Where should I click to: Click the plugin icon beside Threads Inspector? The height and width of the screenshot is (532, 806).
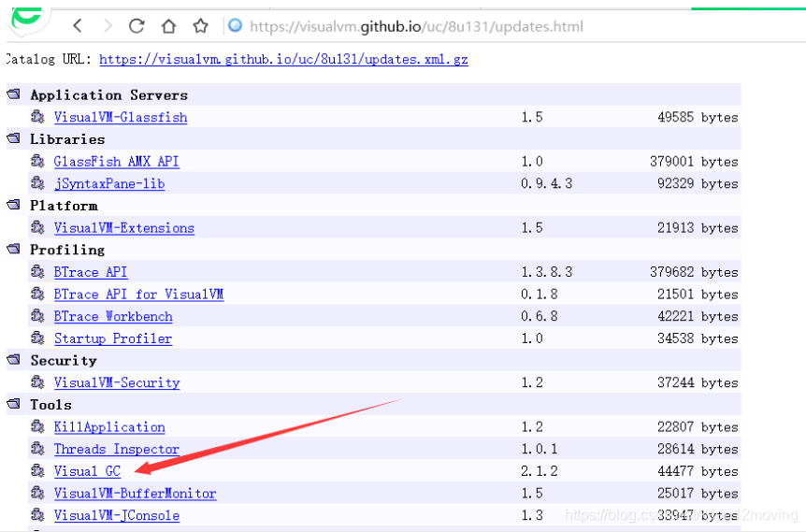(37, 448)
